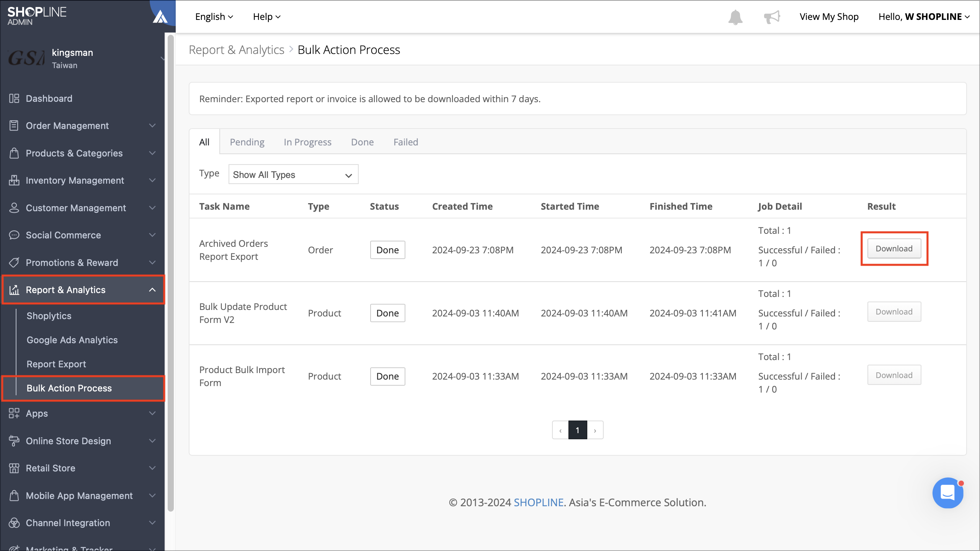980x551 pixels.
Task: Expand Mobile App Management chevron
Action: click(152, 496)
